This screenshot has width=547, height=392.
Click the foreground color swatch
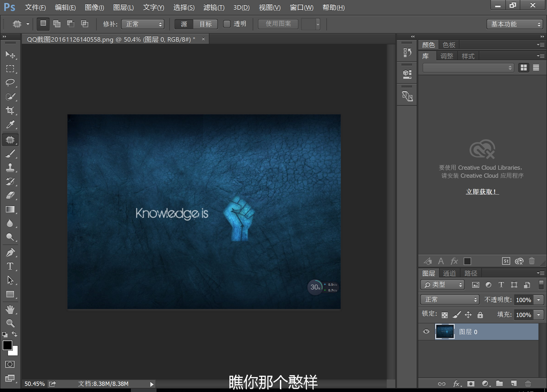click(7, 345)
